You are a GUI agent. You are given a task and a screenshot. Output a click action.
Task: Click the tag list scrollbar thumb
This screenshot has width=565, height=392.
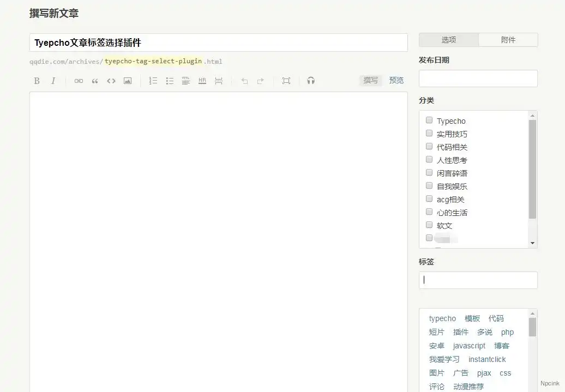click(532, 327)
